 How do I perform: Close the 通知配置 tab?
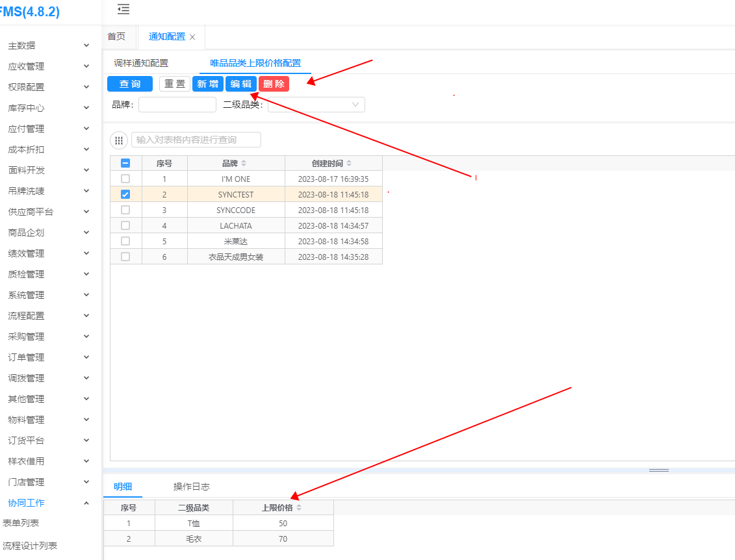coord(192,37)
